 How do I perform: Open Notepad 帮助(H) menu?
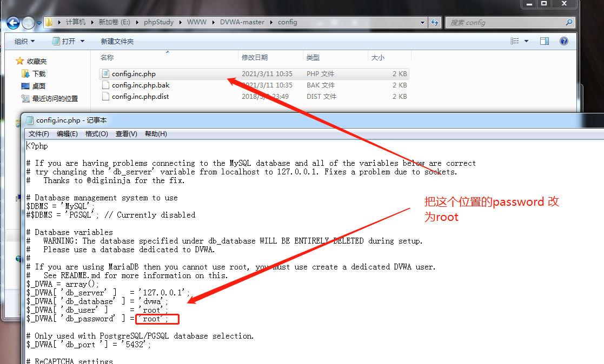tap(156, 133)
